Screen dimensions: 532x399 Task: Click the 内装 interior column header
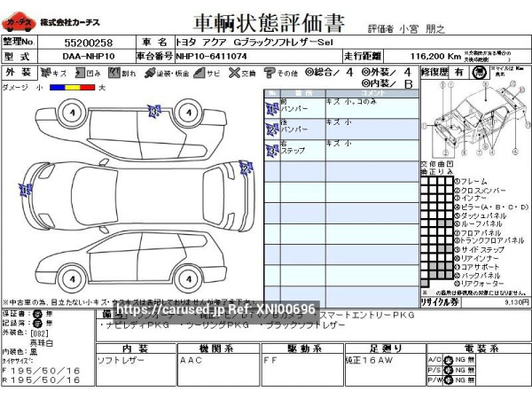[133, 348]
